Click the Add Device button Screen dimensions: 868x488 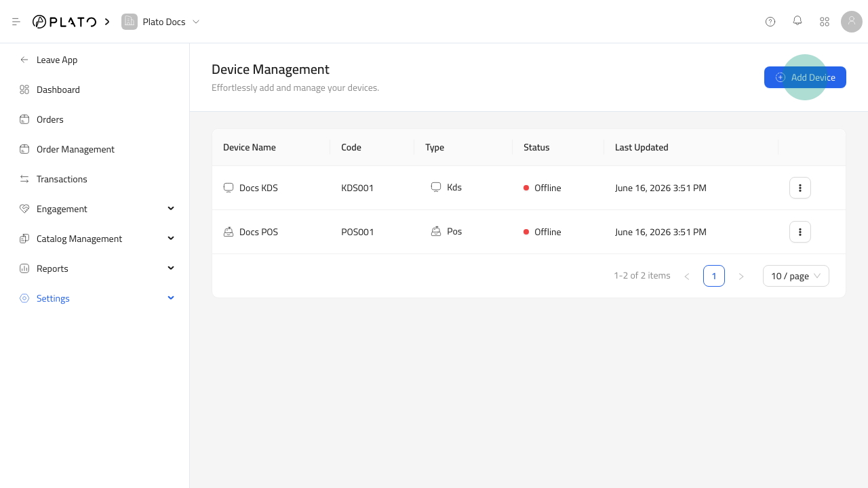point(805,77)
